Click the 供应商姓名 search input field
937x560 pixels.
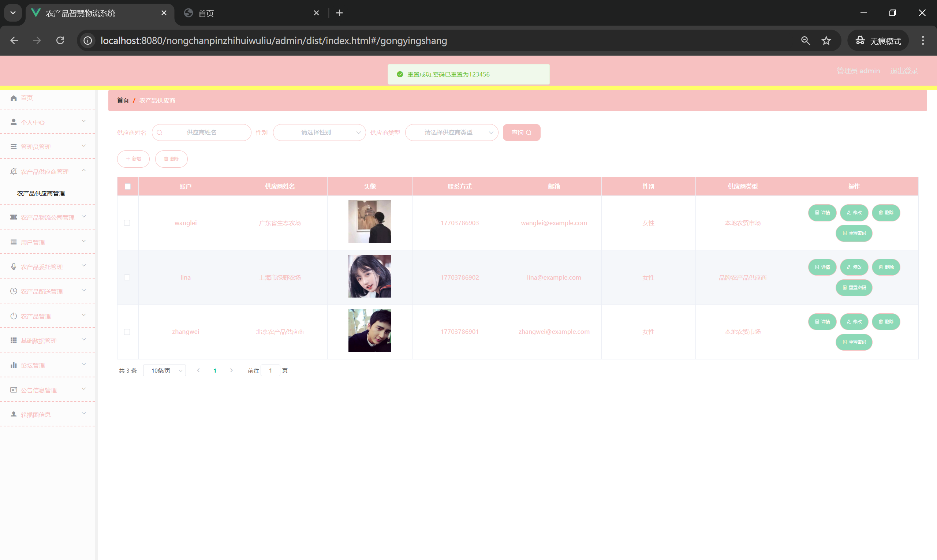pyautogui.click(x=202, y=132)
